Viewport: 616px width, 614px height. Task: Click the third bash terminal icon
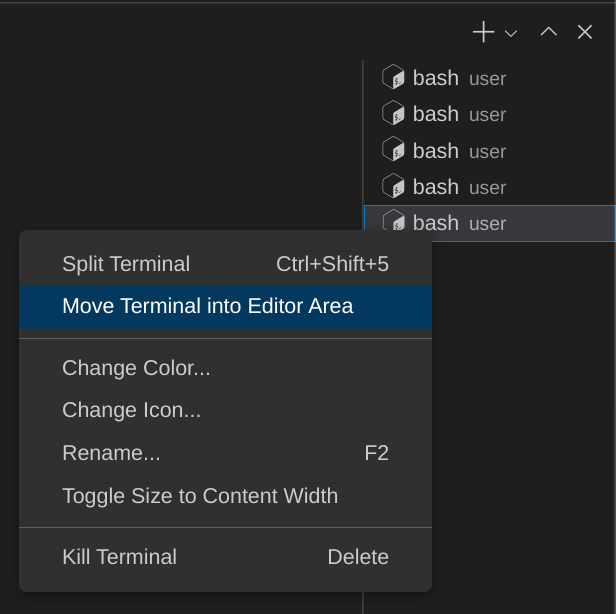pyautogui.click(x=393, y=150)
